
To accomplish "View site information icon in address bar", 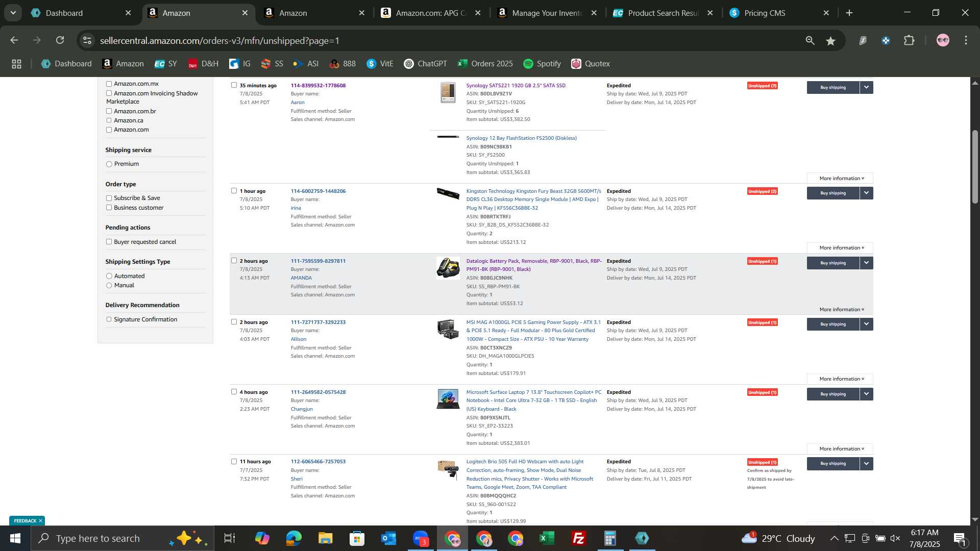I will coord(87,40).
